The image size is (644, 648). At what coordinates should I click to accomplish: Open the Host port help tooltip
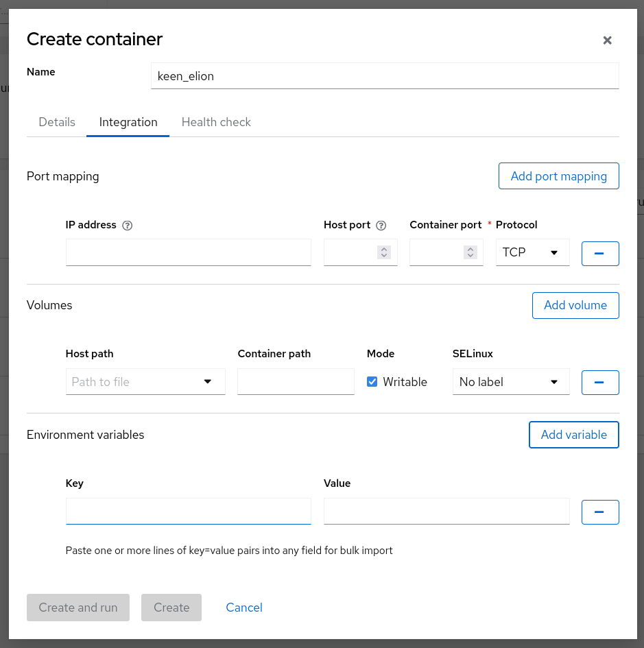pos(381,225)
